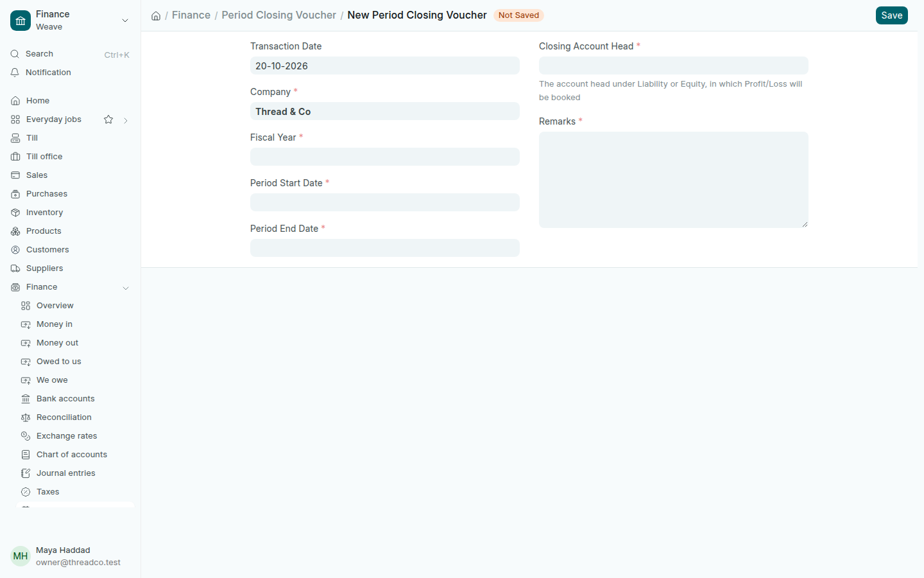Open Exchange rates under Finance
Screen dimensions: 924x578
[x=75, y=436]
